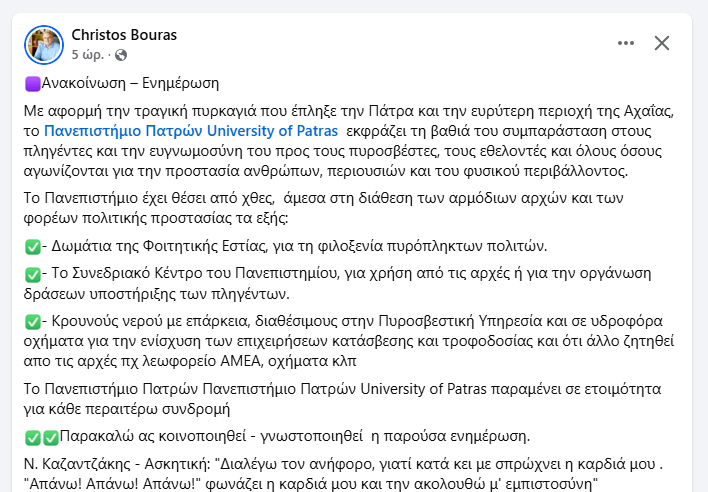The image size is (708, 492).
Task: Click the text "φορέων πολιτικής προστασίας τα εξής"
Action: [156, 218]
